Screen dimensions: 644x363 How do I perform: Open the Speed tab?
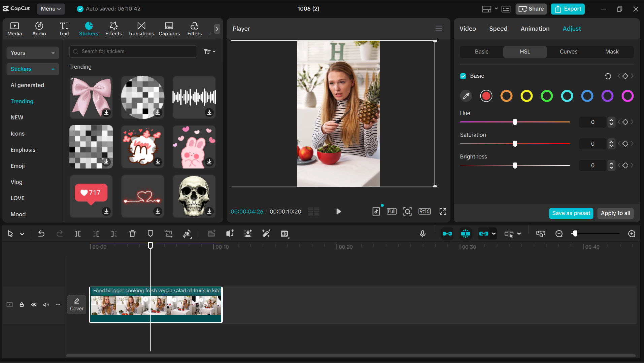pyautogui.click(x=498, y=29)
